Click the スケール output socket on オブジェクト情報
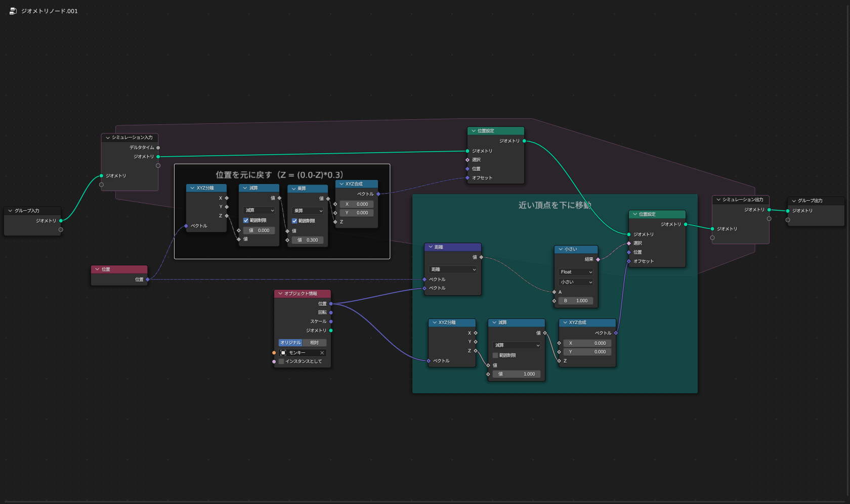This screenshot has height=504, width=850. (x=331, y=322)
